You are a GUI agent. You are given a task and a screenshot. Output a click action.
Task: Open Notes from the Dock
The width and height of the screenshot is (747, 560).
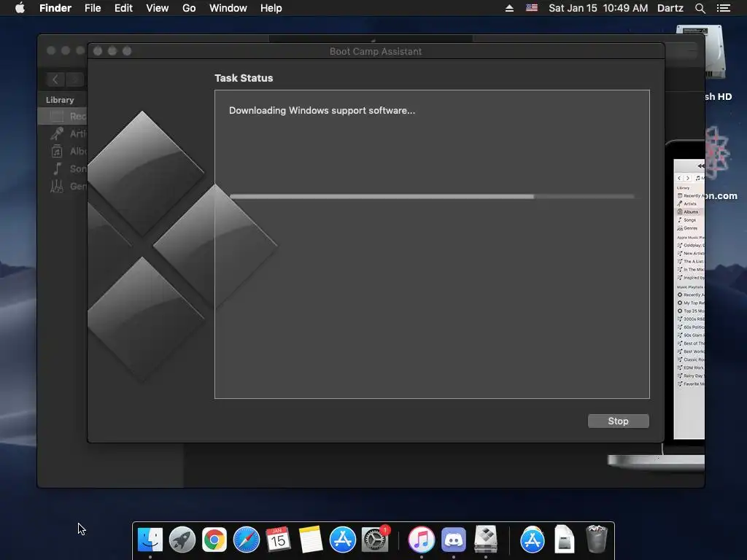[x=311, y=540]
